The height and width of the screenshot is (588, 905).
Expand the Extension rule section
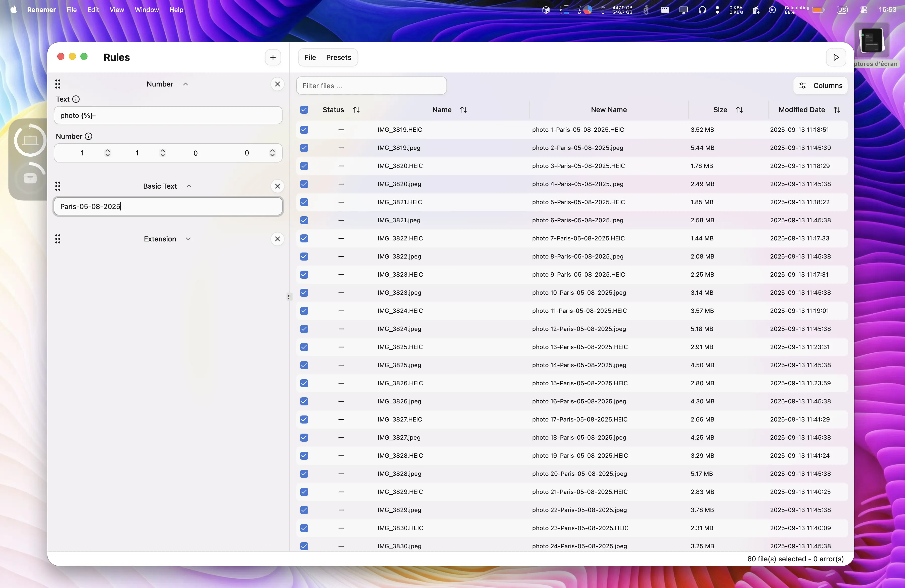188,239
